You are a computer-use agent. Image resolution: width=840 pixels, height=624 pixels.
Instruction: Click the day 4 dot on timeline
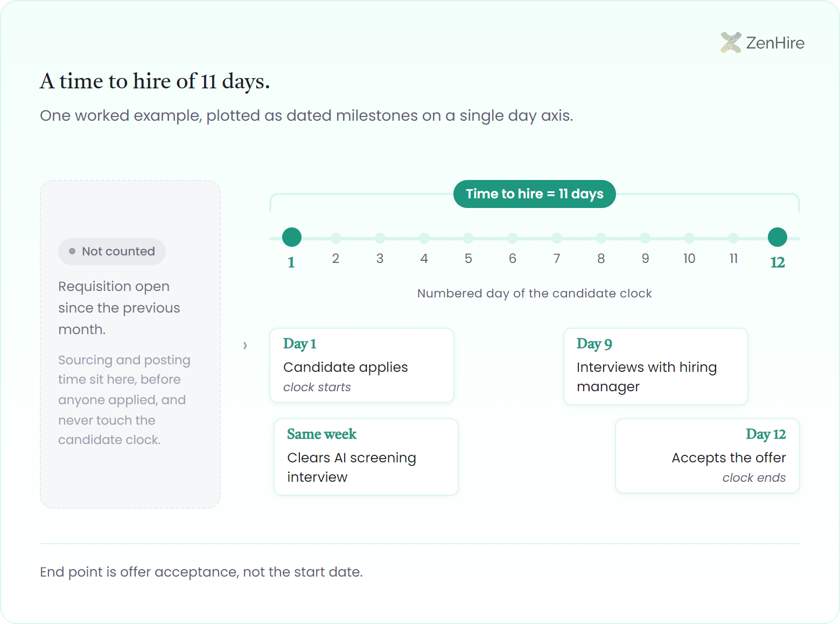point(424,238)
